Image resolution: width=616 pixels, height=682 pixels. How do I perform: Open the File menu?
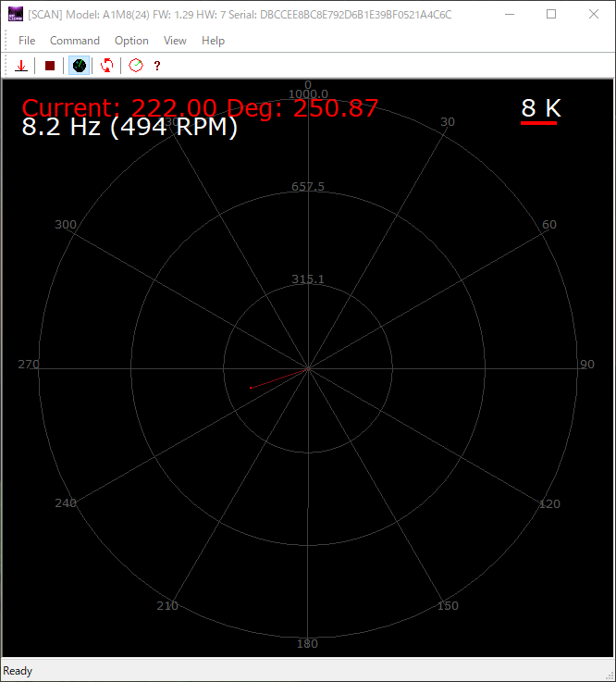pyautogui.click(x=27, y=41)
